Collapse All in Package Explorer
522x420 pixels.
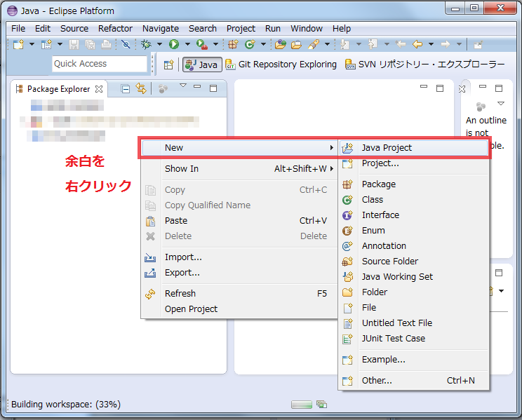(x=125, y=89)
